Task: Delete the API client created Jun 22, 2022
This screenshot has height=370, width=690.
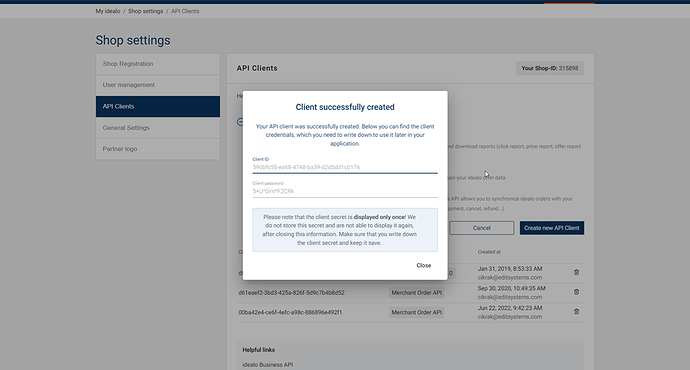Action: (576, 312)
